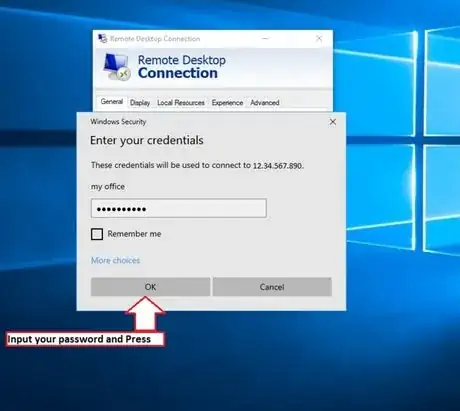460x411 pixels.
Task: Open the More choices link
Action: click(x=115, y=260)
